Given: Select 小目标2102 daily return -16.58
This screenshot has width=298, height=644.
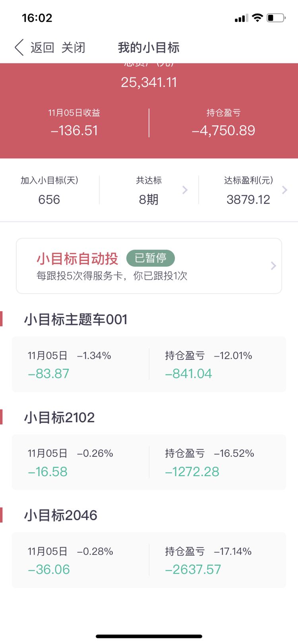Looking at the screenshot, I should pos(48,471).
